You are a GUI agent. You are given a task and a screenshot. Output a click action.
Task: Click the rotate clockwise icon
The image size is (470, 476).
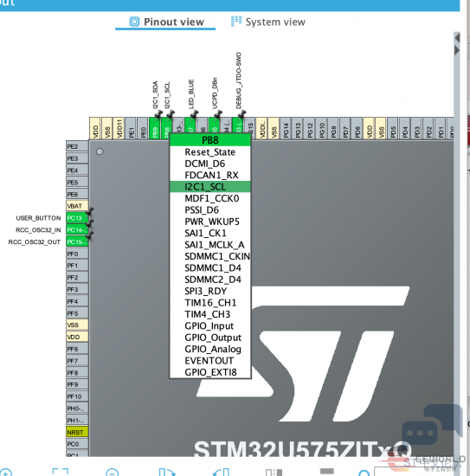coord(167,473)
